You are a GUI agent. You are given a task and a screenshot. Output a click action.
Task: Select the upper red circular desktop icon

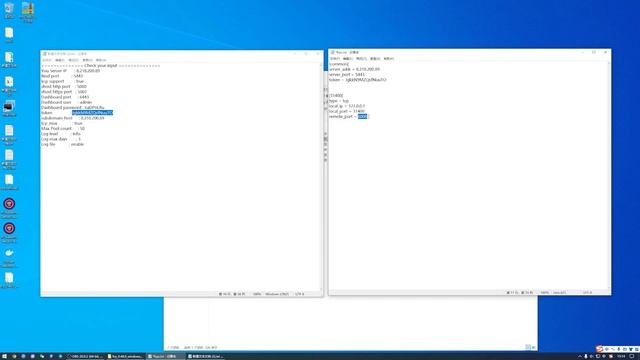(x=9, y=206)
